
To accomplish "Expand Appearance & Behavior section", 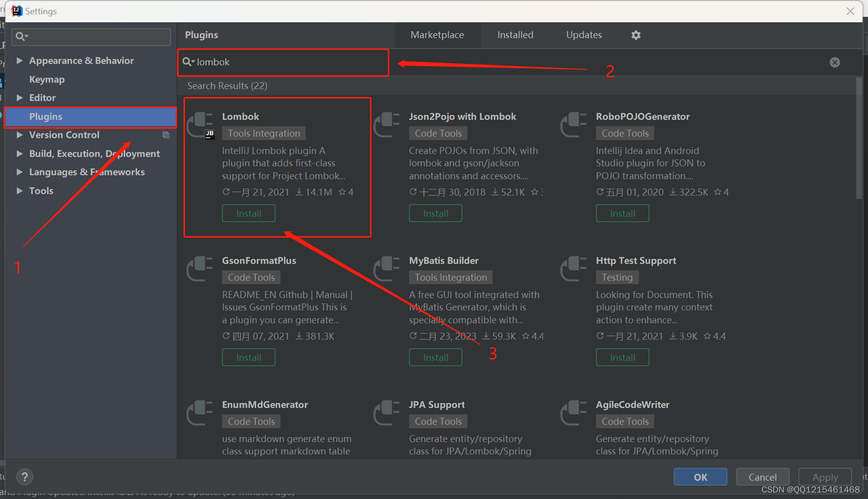I will click(x=20, y=60).
